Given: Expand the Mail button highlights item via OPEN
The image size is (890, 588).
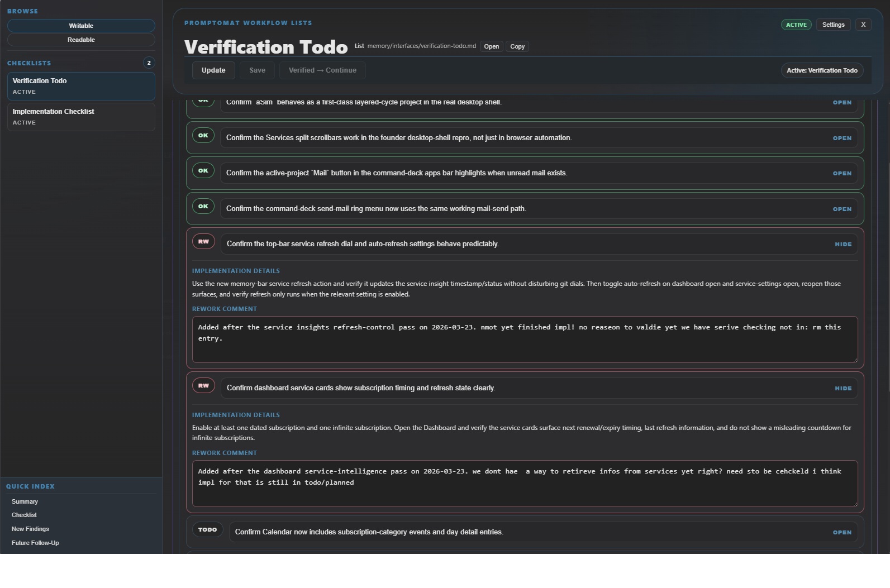Looking at the screenshot, I should (x=842, y=173).
